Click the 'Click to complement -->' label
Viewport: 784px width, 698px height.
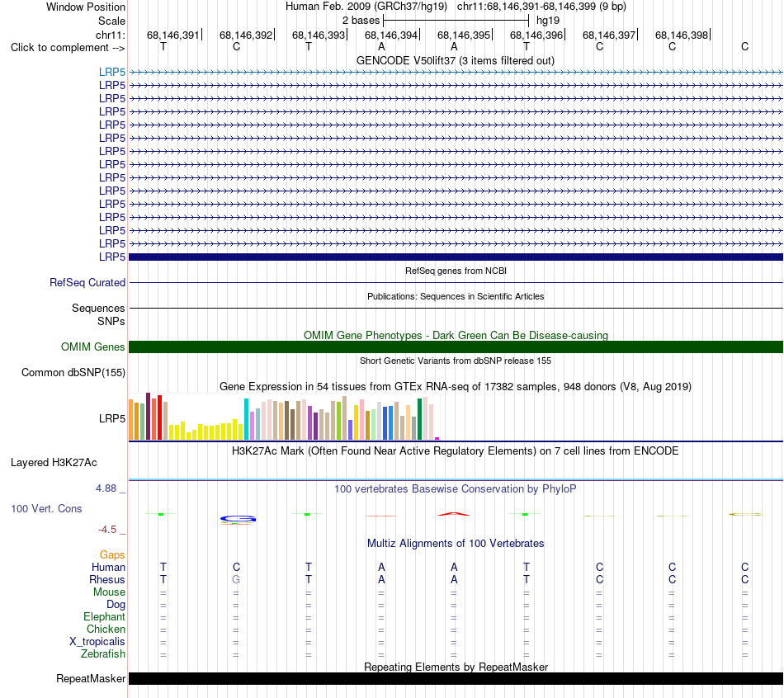coord(68,48)
